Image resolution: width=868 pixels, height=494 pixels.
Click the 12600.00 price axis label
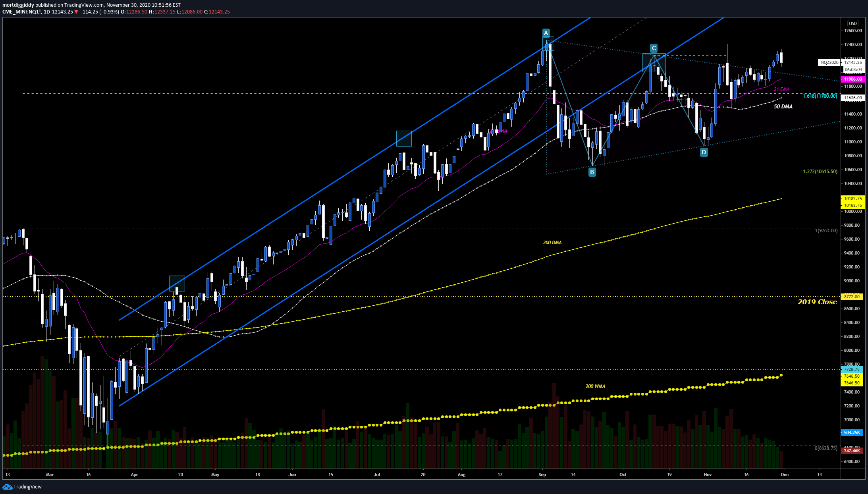(x=853, y=31)
